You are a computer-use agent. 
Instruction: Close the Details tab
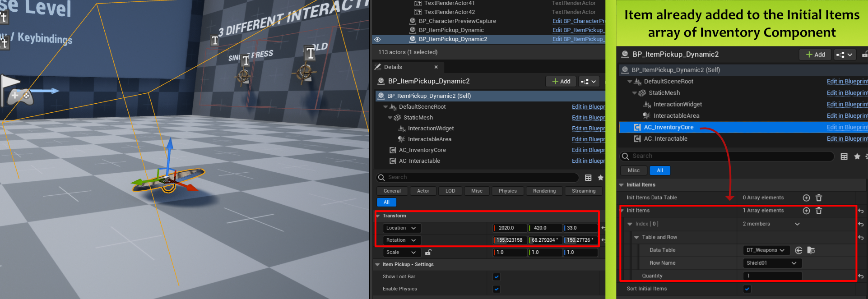click(436, 67)
